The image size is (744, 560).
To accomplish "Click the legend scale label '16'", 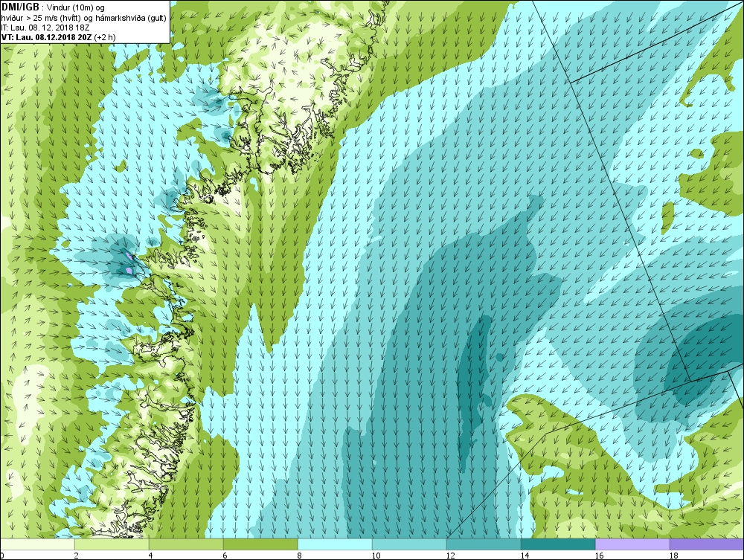I will tap(599, 556).
